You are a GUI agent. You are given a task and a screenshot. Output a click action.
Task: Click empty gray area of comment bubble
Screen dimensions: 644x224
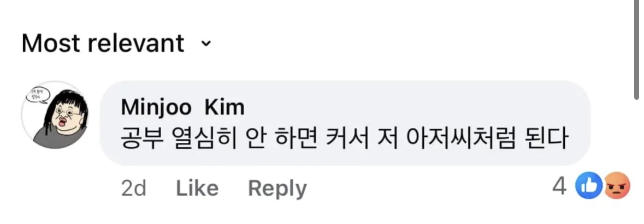[x=437, y=106]
